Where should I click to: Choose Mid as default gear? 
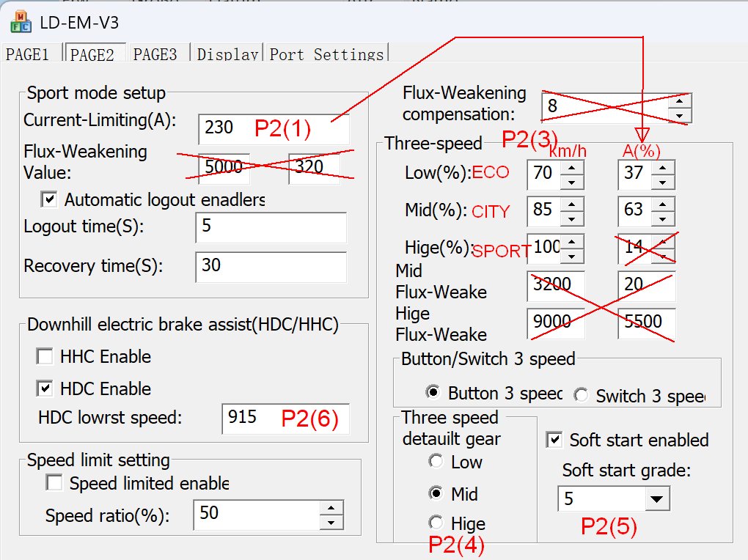pos(436,493)
